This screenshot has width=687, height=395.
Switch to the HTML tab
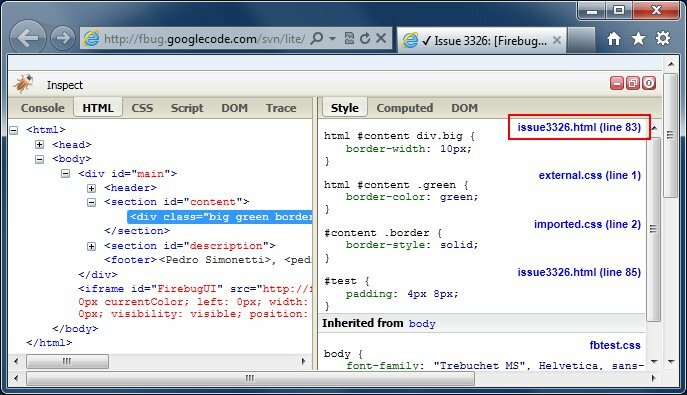click(x=98, y=108)
